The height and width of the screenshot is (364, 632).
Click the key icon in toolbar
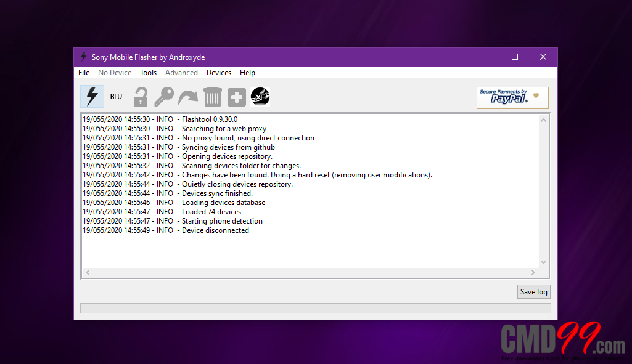click(164, 97)
